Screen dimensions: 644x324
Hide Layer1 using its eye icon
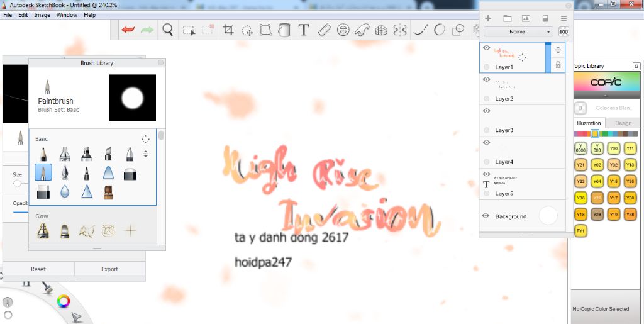pos(486,48)
